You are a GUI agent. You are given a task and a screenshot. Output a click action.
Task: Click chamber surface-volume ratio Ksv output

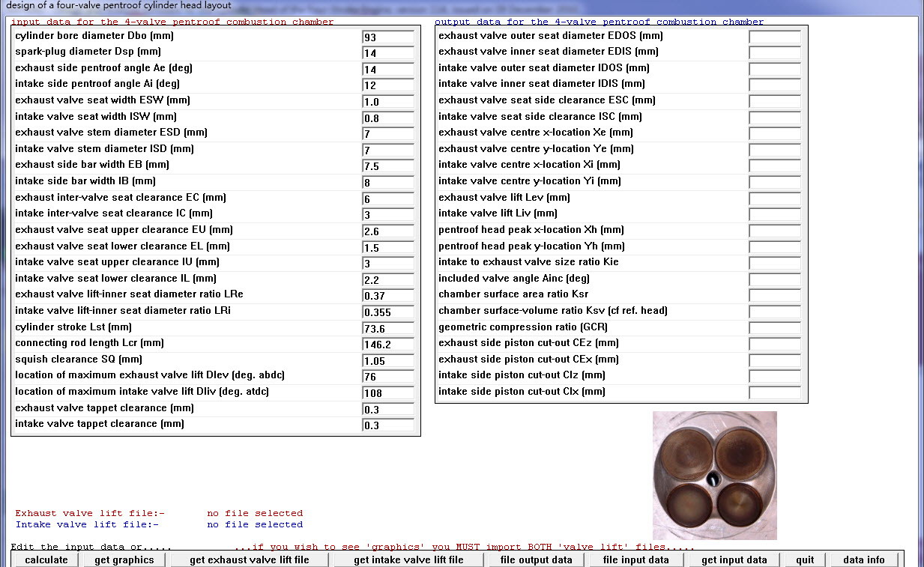tap(775, 312)
